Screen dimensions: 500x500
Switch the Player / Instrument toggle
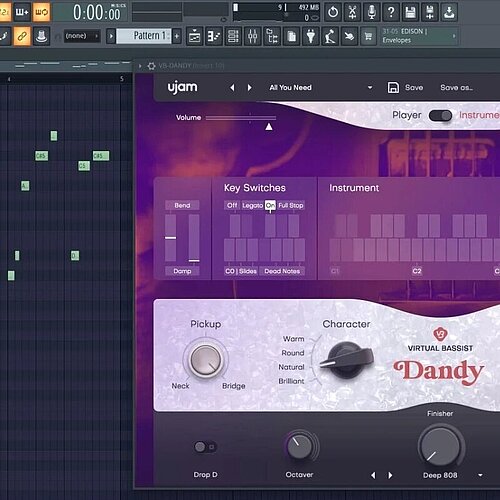tap(440, 116)
